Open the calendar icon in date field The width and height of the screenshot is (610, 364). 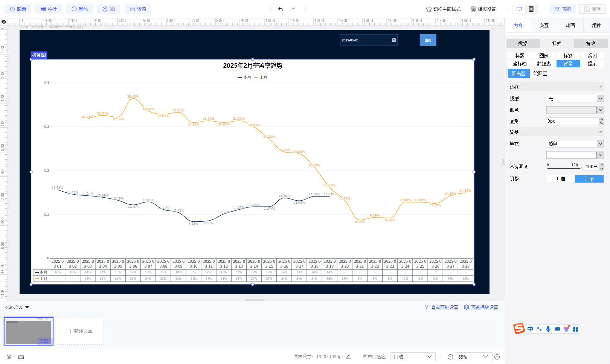(x=394, y=40)
